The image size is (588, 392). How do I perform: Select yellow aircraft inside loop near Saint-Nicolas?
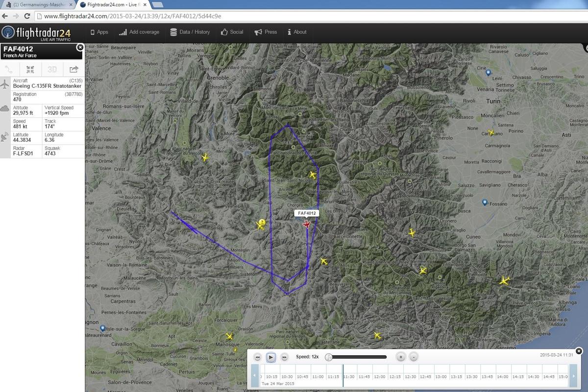(x=313, y=175)
